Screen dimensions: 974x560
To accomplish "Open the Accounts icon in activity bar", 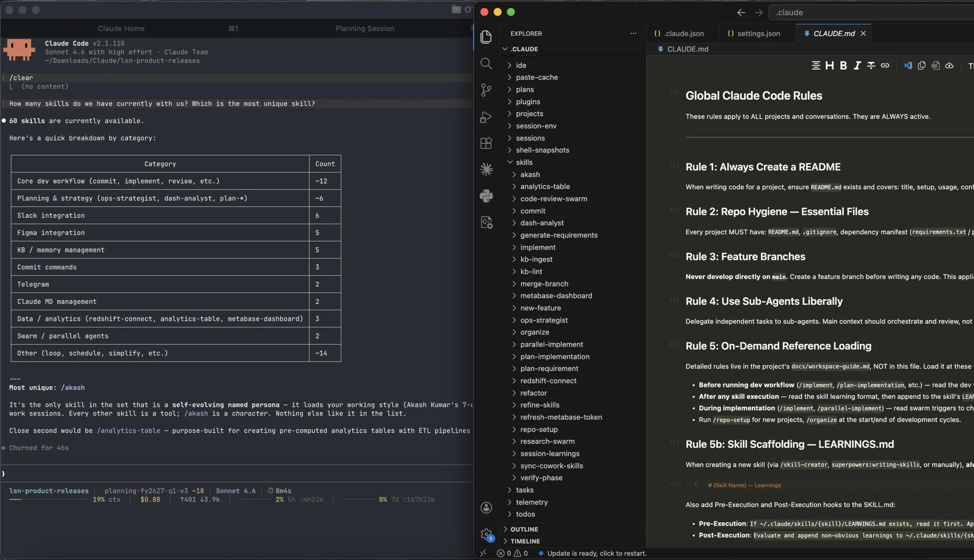I will [486, 508].
